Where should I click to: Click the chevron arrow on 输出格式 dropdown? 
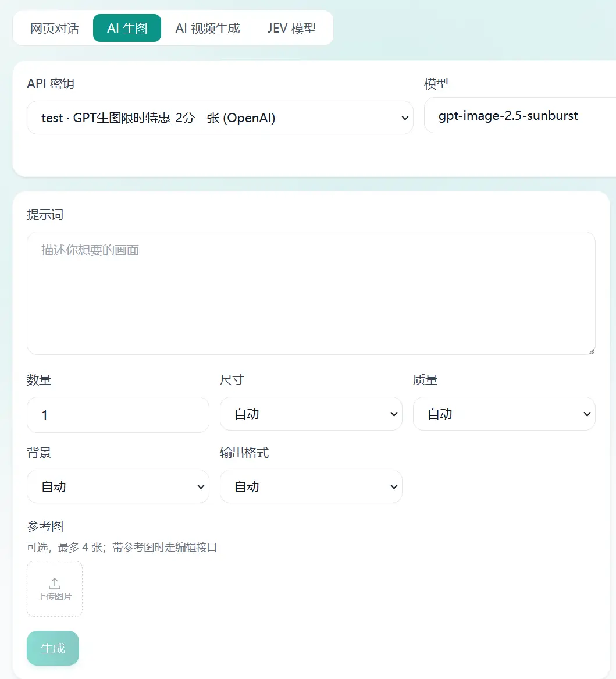point(394,487)
